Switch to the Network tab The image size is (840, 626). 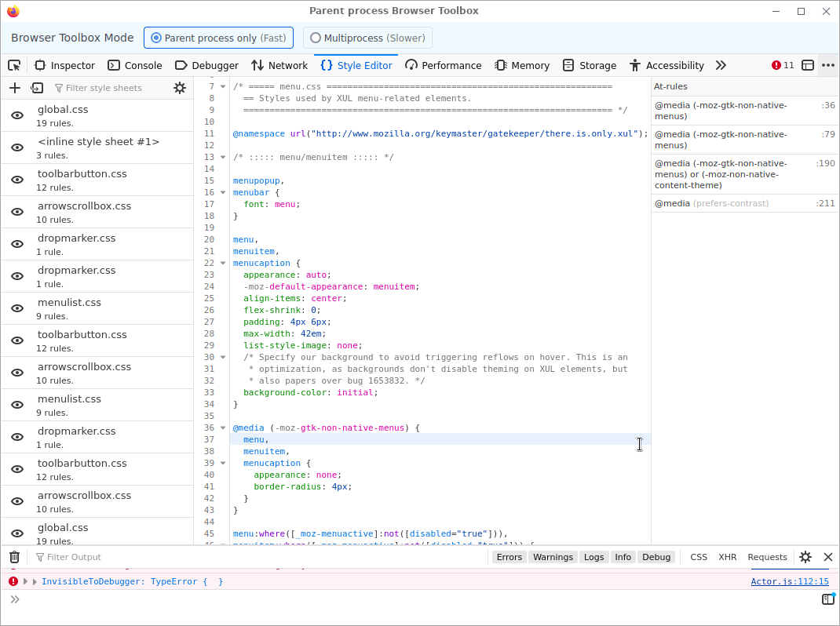tap(279, 65)
